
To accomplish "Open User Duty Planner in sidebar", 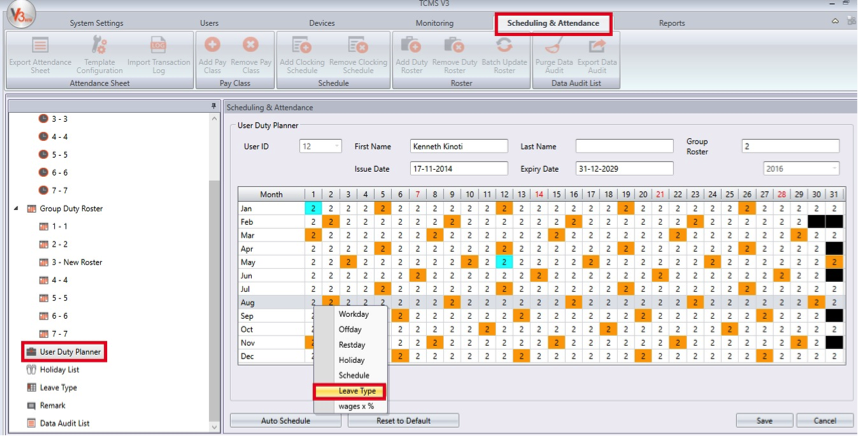I will coord(64,352).
